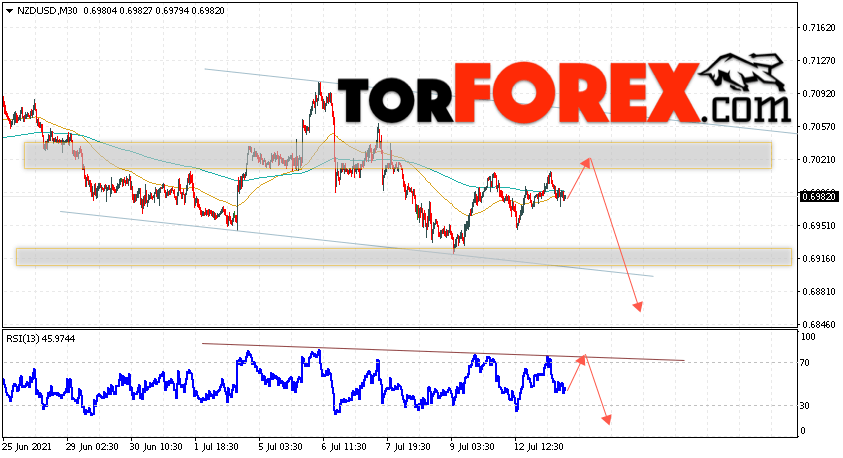Select the NZDUSD,M30 symbol title
843x458 pixels.
47,11
